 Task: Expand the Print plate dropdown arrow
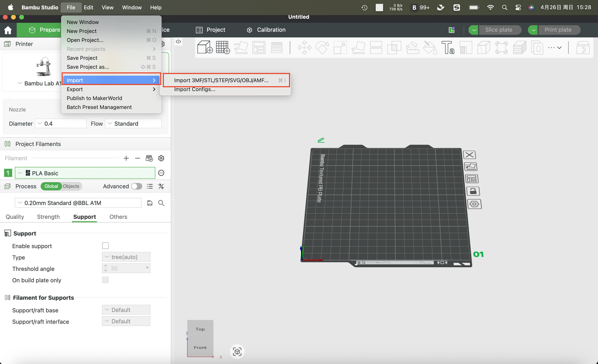(533, 30)
